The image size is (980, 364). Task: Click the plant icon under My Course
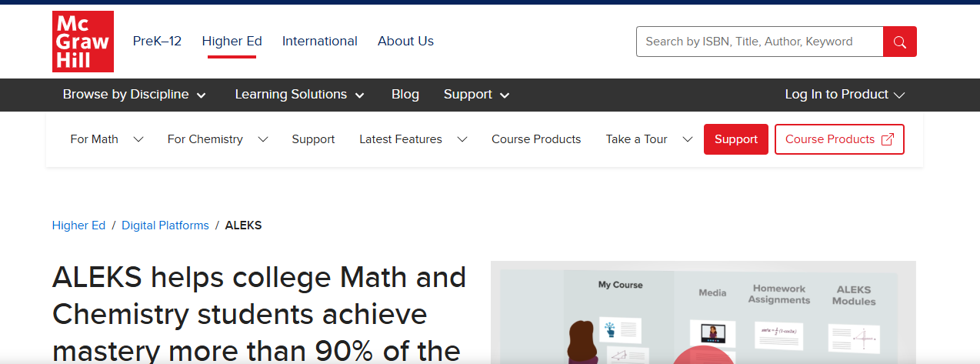pyautogui.click(x=611, y=329)
